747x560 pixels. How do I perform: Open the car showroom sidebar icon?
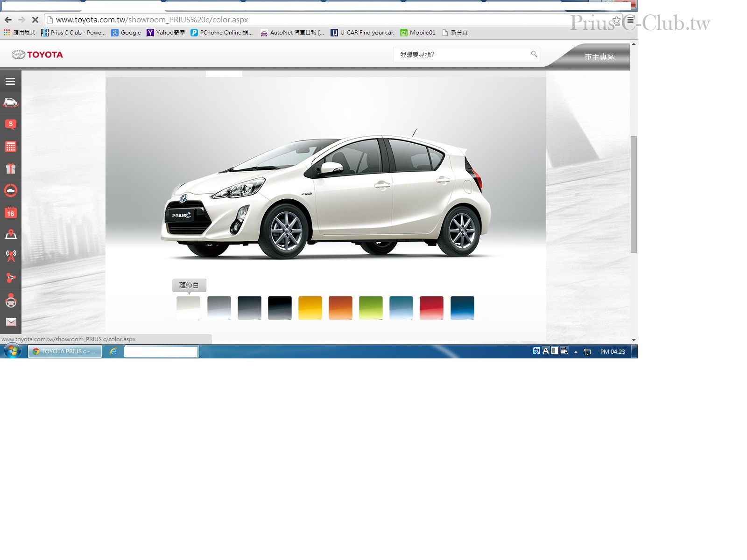[10, 102]
